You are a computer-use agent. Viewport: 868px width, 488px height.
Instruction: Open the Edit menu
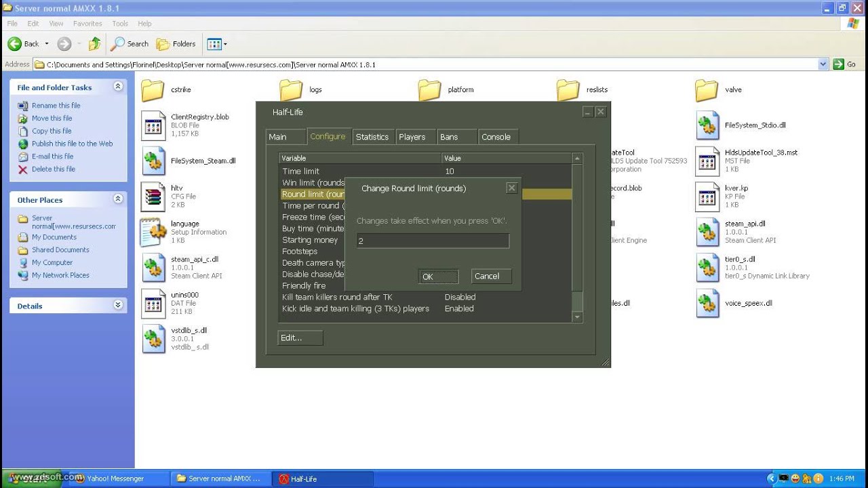point(33,23)
